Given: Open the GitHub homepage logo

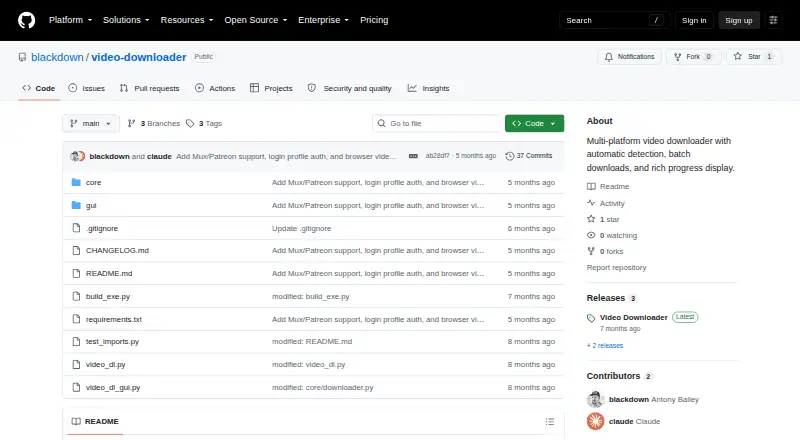Looking at the screenshot, I should (27, 20).
